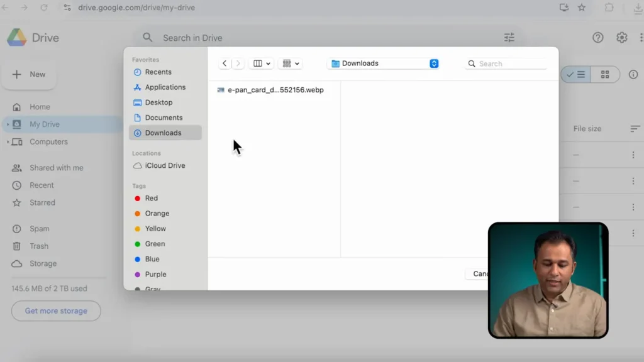Click the view details info icon

point(633,75)
